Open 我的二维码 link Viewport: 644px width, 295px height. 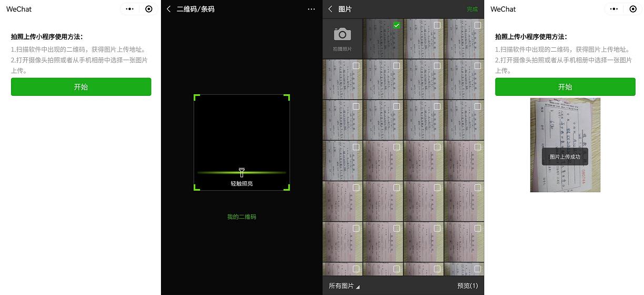tap(241, 217)
